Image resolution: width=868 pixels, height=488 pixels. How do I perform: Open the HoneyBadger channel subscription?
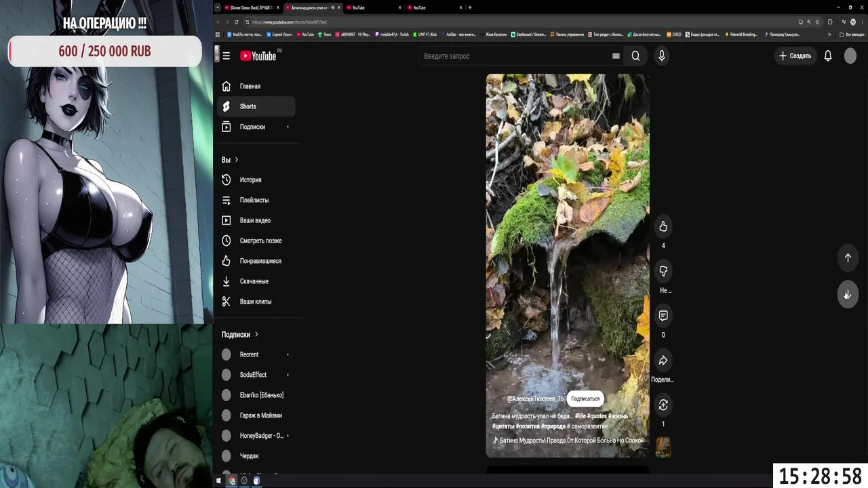pos(256,436)
